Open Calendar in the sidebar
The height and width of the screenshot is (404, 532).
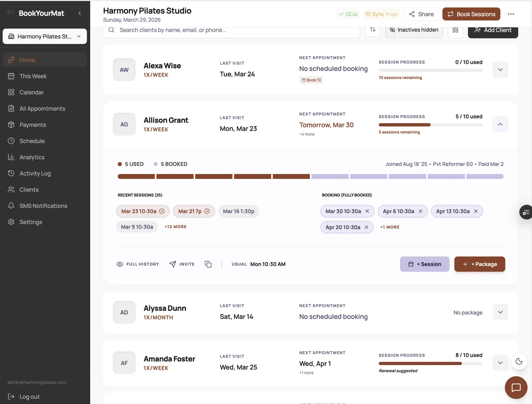(45, 92)
